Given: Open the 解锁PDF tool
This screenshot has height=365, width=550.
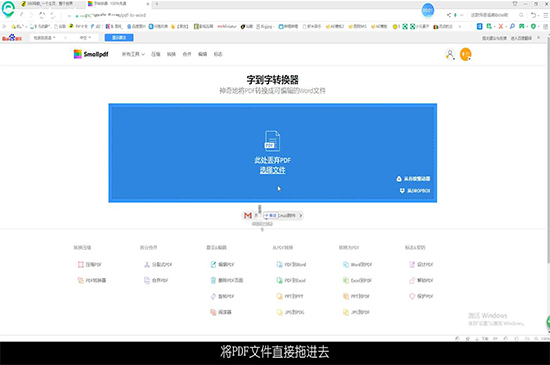Looking at the screenshot, I should [x=421, y=280].
